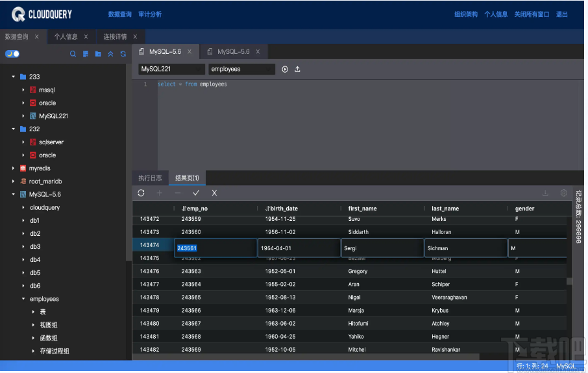Add a row with the plus icon
Image resolution: width=588 pixels, height=373 pixels.
pos(160,193)
